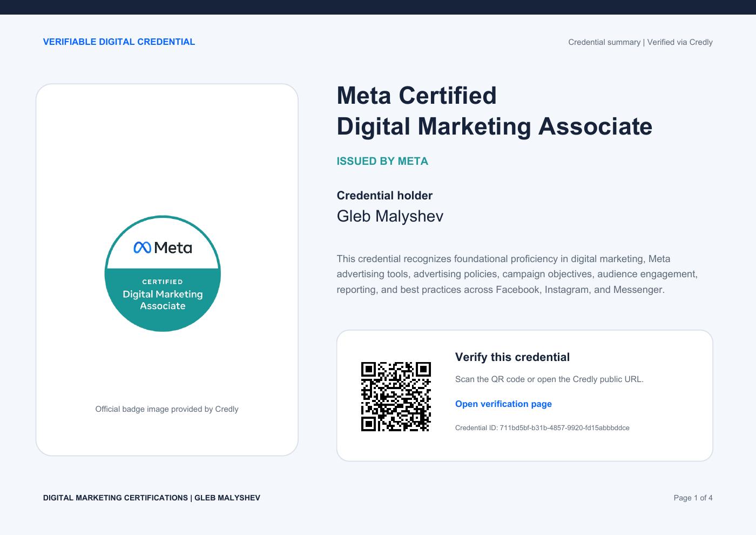This screenshot has width=756, height=535.
Task: Click the holder name Gleb Malyshev
Action: pos(390,216)
